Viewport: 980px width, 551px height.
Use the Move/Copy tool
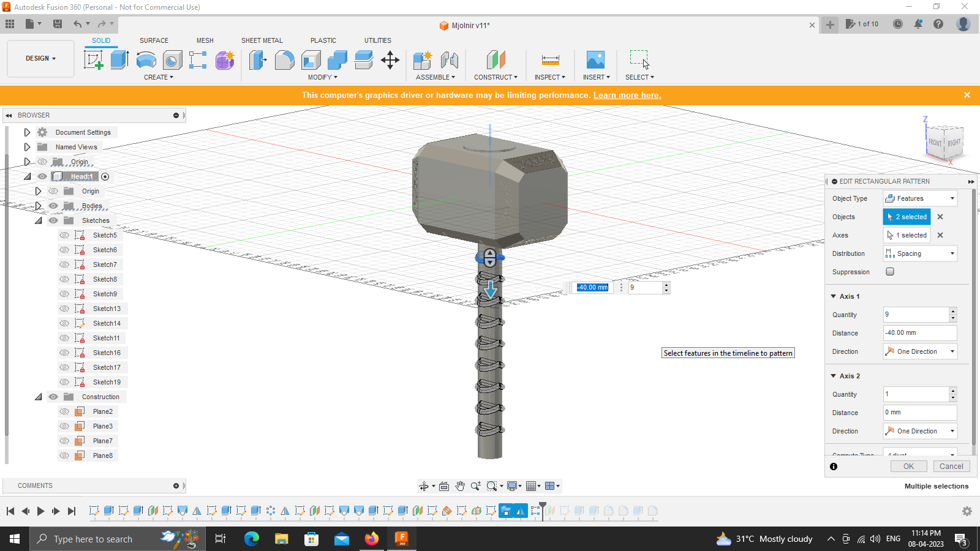pyautogui.click(x=390, y=59)
